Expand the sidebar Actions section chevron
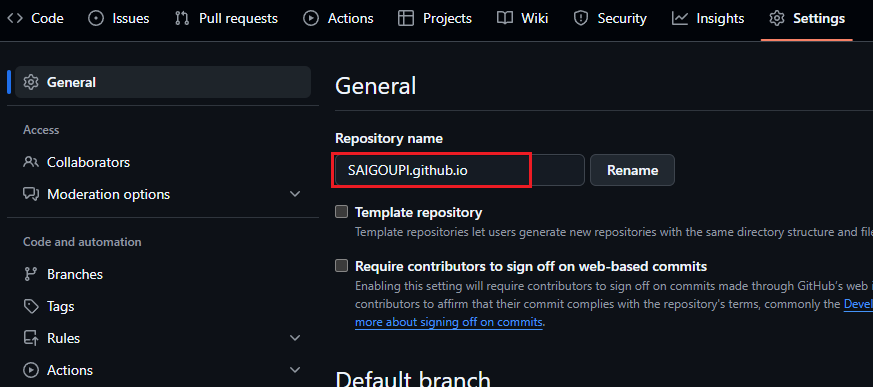 [295, 370]
